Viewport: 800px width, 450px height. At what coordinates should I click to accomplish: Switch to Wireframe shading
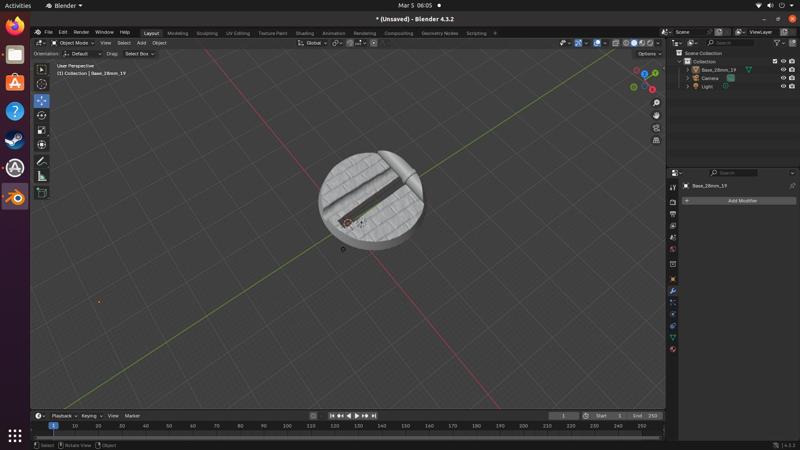626,43
